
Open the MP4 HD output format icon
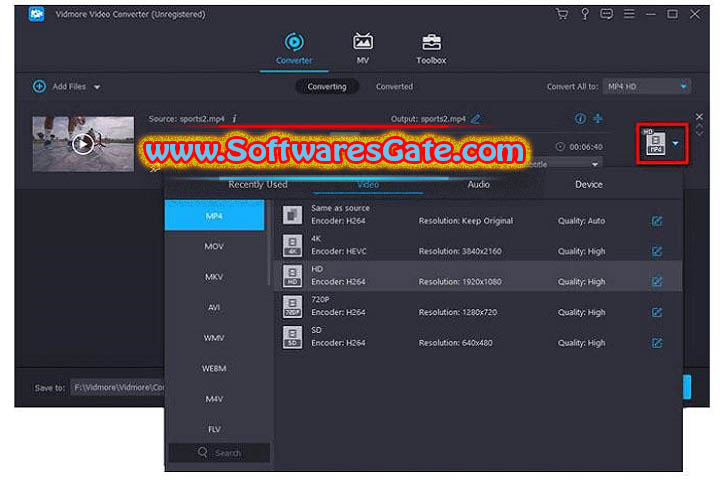tap(655, 142)
